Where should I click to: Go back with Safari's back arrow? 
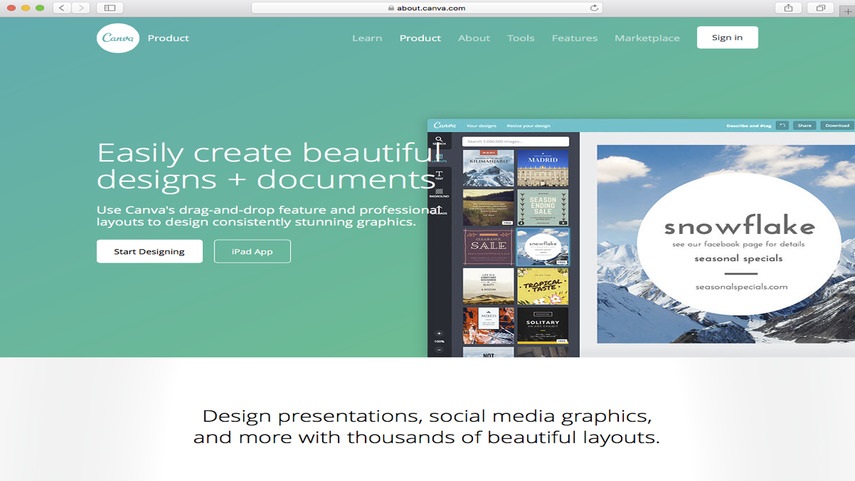[62, 8]
